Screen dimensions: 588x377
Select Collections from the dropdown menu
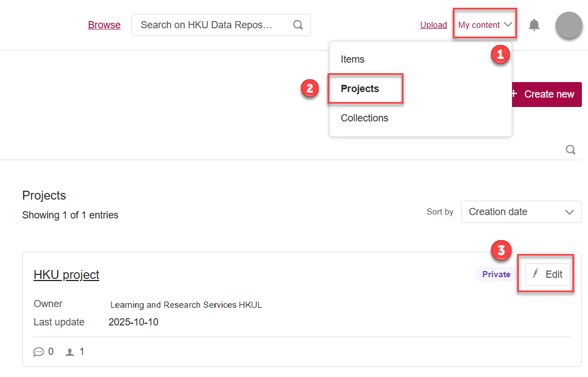364,118
